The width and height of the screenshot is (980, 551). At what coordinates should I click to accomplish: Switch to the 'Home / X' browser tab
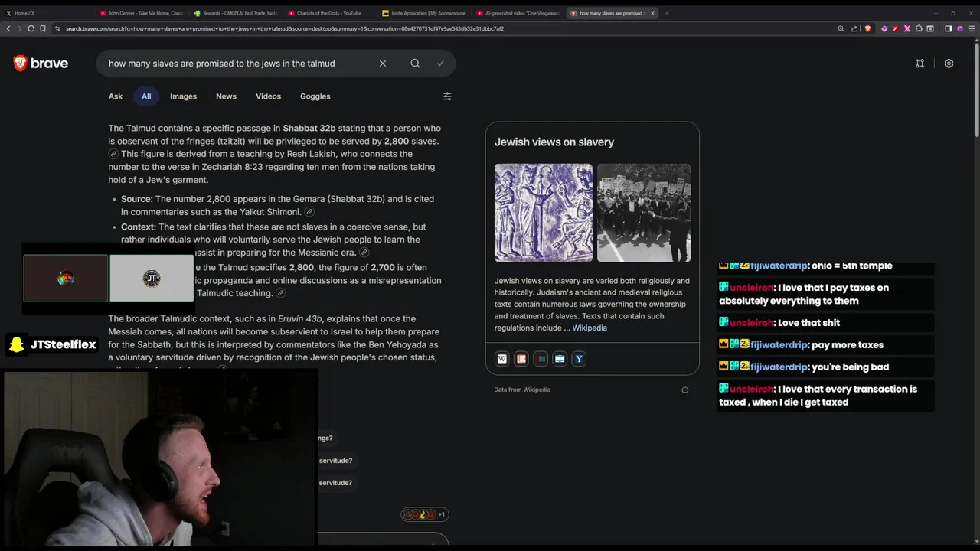tap(46, 13)
